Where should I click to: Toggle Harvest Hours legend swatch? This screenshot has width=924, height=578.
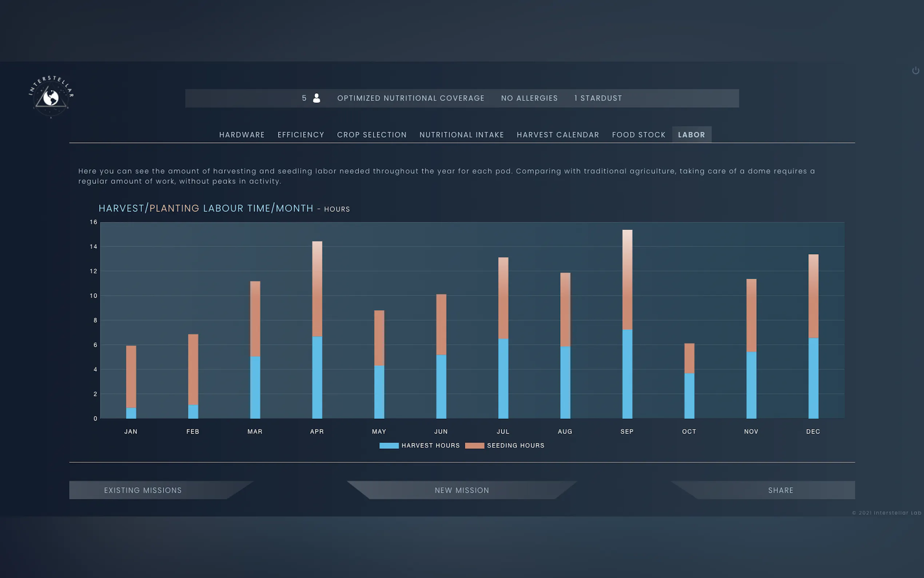(x=389, y=446)
